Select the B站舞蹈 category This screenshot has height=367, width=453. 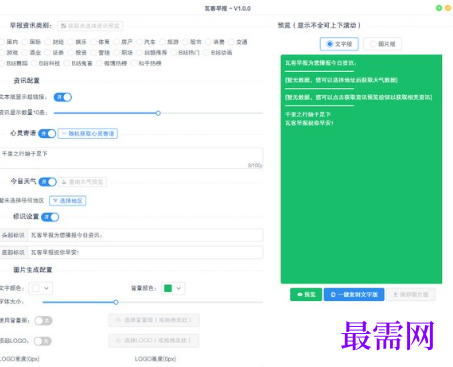coord(14,63)
